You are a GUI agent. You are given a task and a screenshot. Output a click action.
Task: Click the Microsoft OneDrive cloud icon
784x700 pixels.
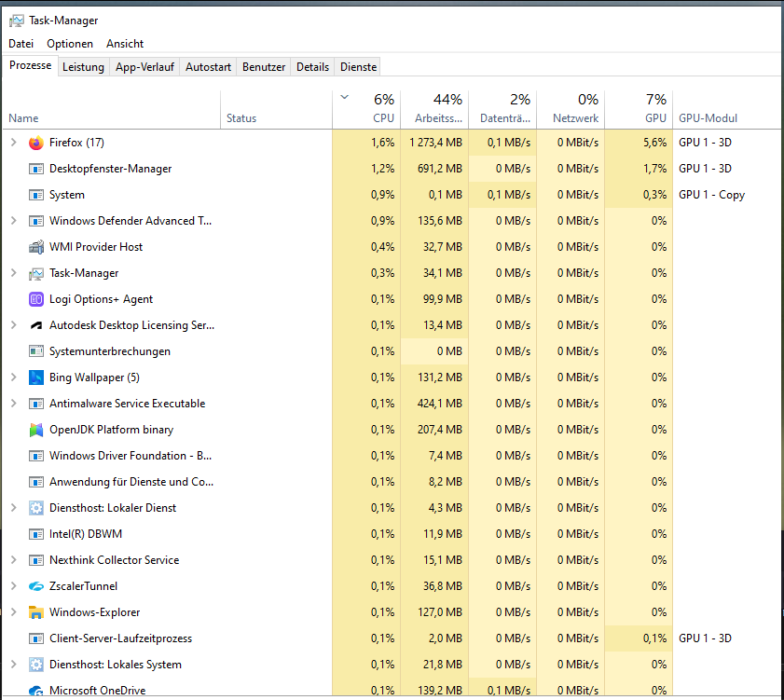(x=36, y=691)
